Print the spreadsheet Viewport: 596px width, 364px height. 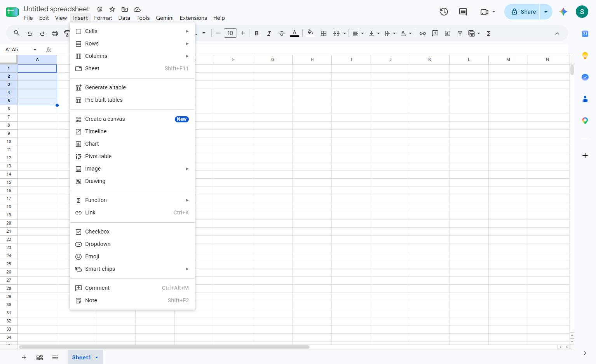click(55, 33)
